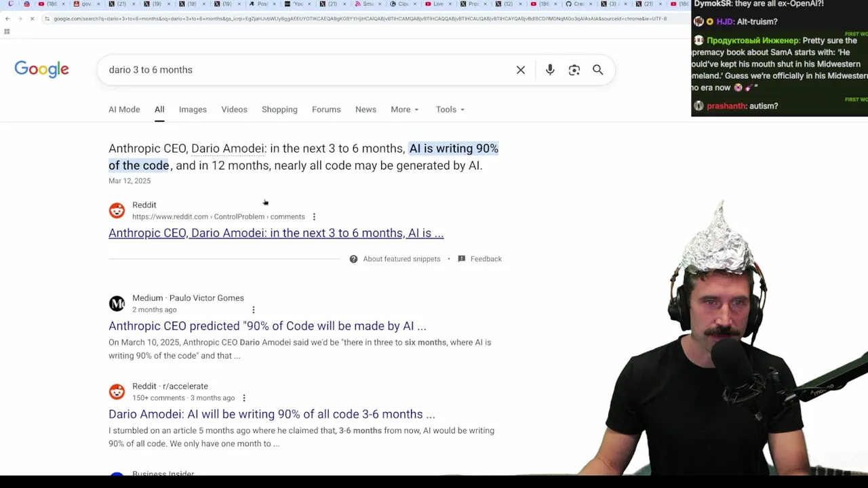This screenshot has width=868, height=488.
Task: Switch to the 'Clou' browser tab
Action: (403, 4)
